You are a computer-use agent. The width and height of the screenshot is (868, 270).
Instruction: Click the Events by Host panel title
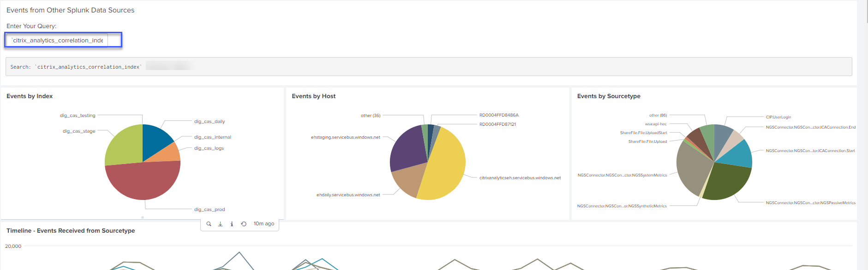tap(314, 96)
